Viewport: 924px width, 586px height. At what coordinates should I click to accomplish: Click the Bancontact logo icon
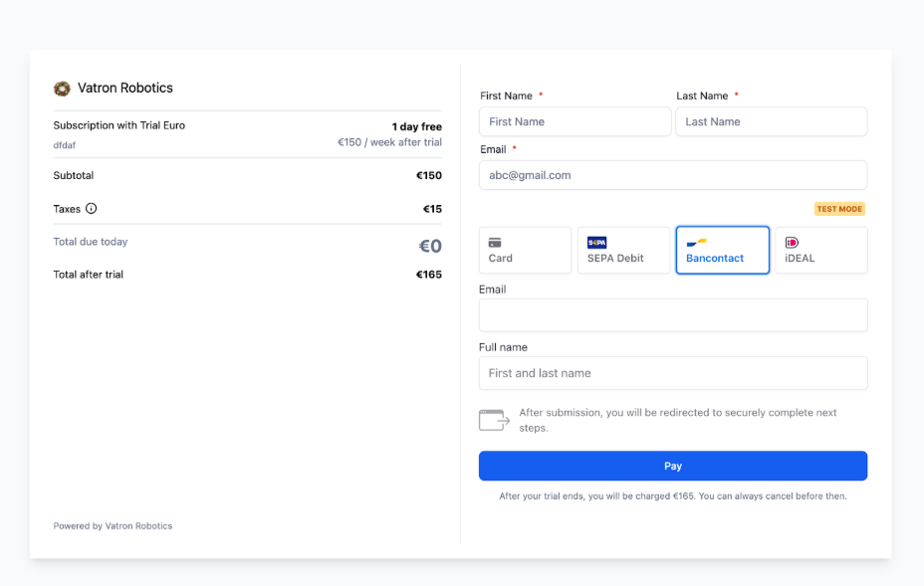click(696, 242)
